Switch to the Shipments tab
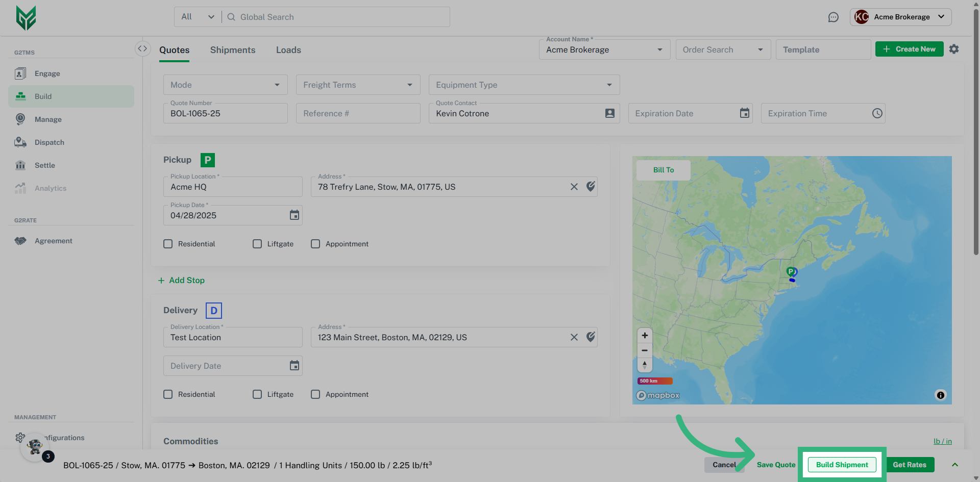This screenshot has width=980, height=482. pyautogui.click(x=232, y=50)
